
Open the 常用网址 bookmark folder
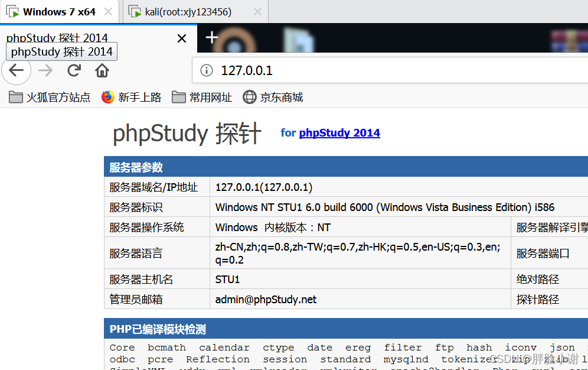202,97
